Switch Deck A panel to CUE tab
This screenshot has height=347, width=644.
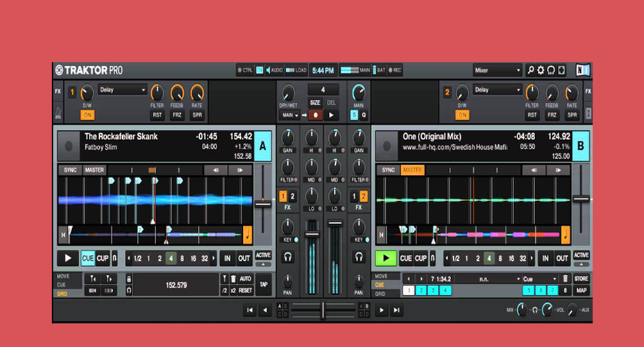coord(61,285)
